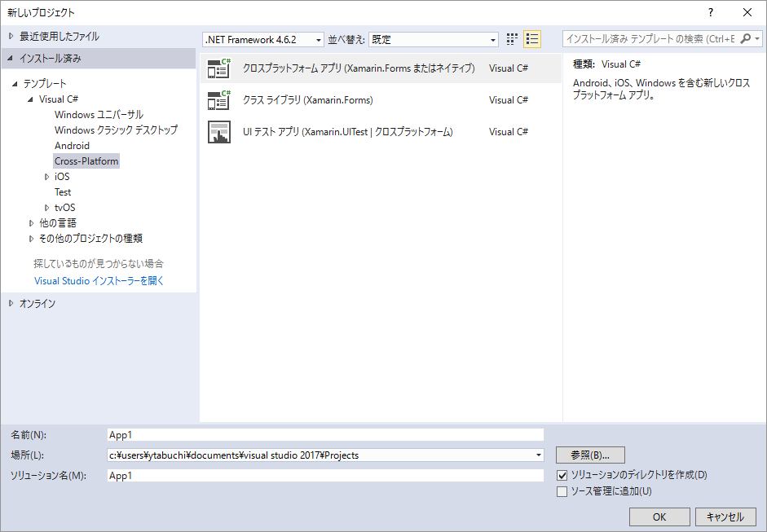The height and width of the screenshot is (532, 767).
Task: Click the ソリューション名 input field
Action: coord(325,475)
